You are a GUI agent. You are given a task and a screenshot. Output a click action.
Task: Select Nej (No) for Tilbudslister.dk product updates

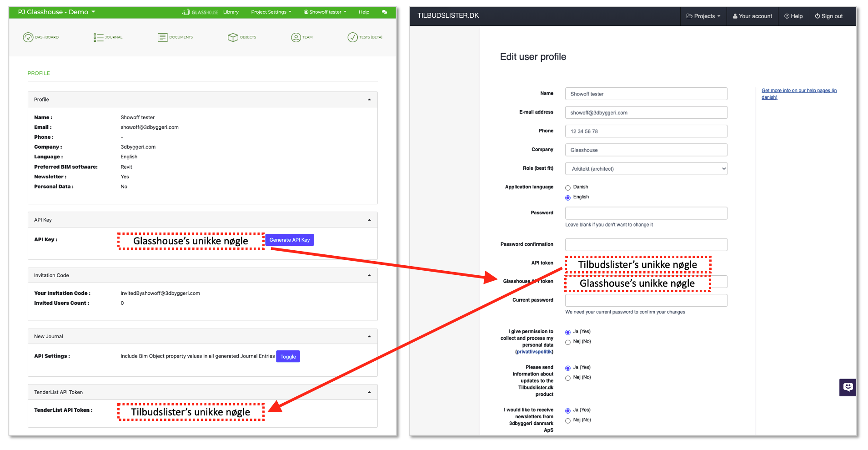pos(568,378)
